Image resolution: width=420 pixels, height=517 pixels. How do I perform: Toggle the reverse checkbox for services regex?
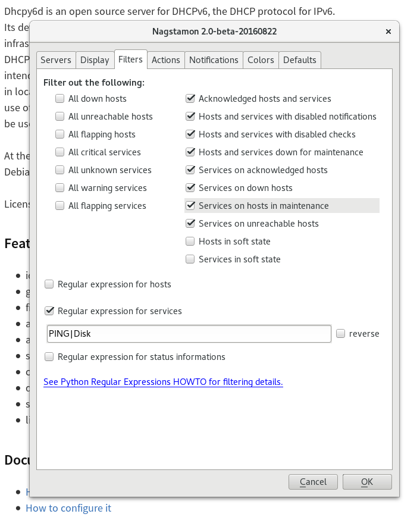point(340,334)
